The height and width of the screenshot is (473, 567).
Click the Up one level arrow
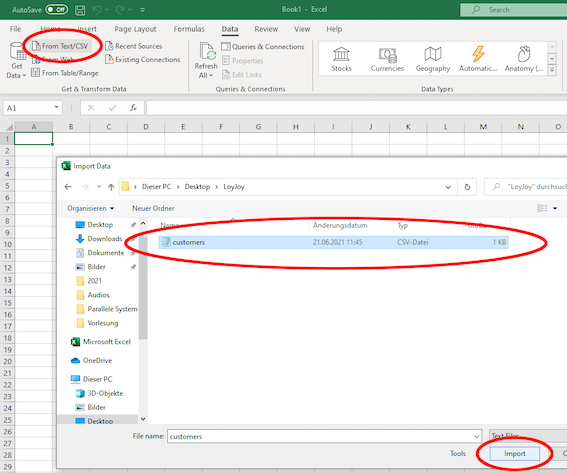tap(111, 187)
